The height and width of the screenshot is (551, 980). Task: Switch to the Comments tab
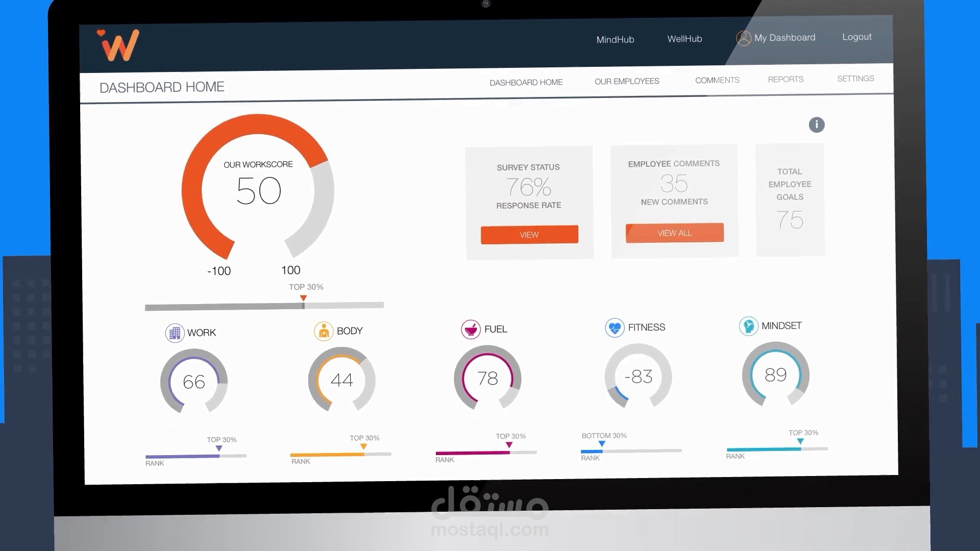pyautogui.click(x=717, y=80)
